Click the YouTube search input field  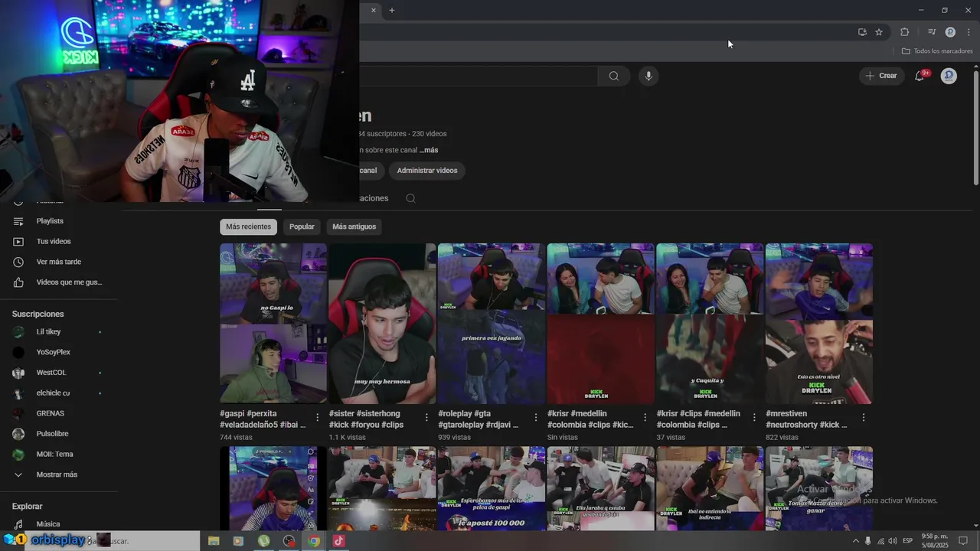[x=479, y=76]
